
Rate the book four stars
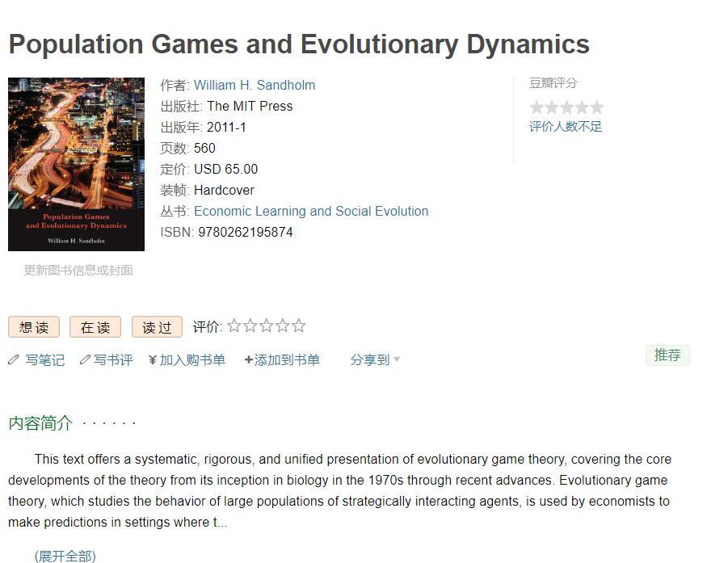pyautogui.click(x=283, y=326)
